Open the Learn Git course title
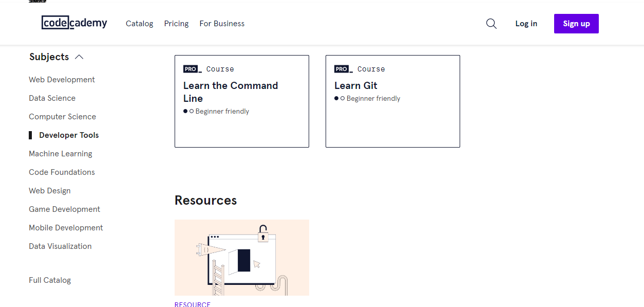 pos(356,85)
